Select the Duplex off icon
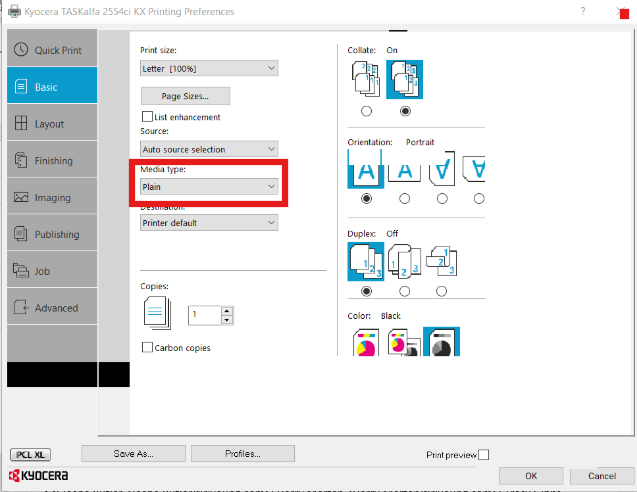 366,262
